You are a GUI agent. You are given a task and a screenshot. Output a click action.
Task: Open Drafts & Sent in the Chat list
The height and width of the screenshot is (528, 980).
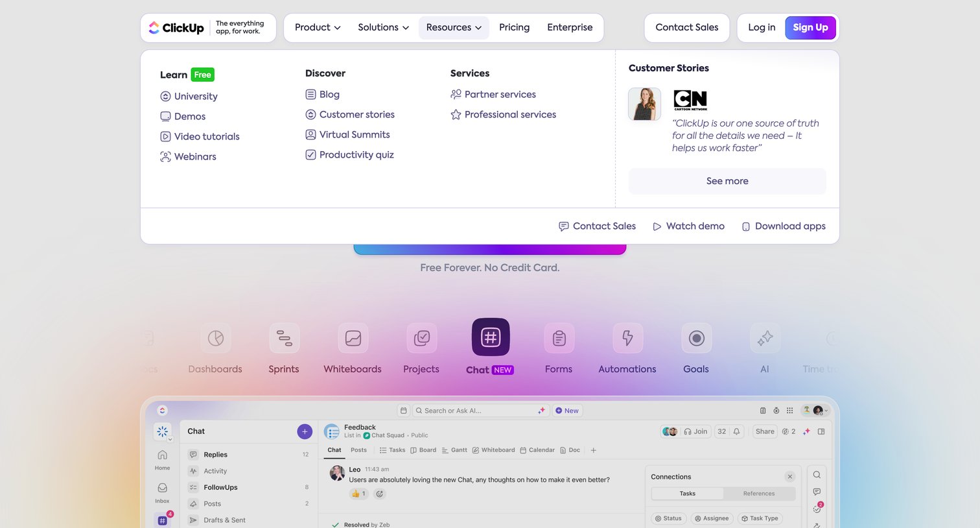249,520
